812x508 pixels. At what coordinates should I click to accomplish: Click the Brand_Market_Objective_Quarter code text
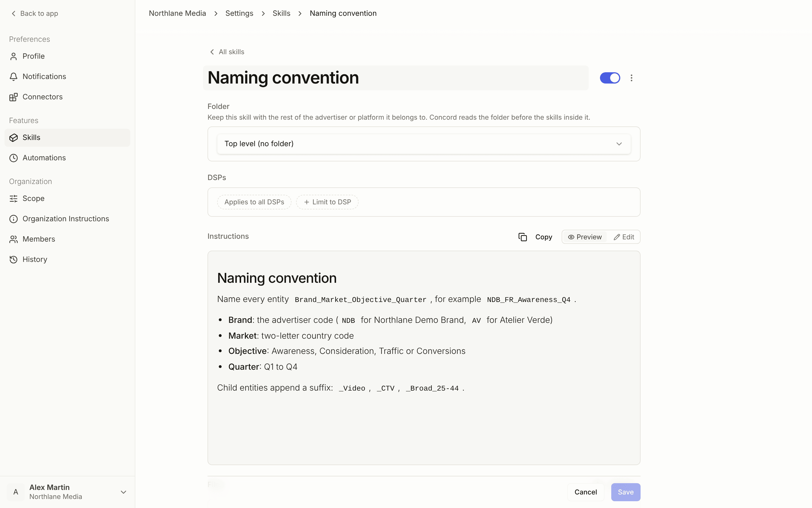[x=360, y=300]
